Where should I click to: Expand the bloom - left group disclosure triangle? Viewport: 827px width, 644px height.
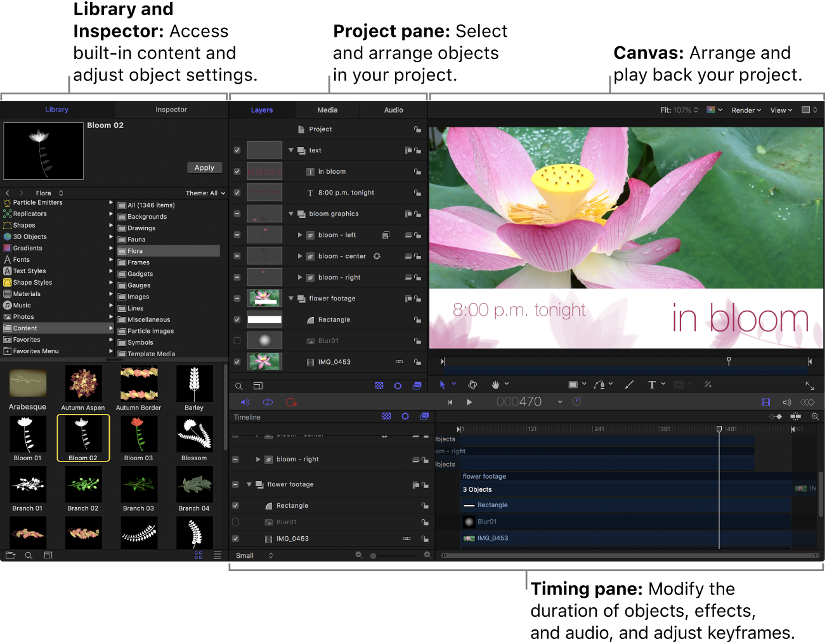pyautogui.click(x=301, y=235)
